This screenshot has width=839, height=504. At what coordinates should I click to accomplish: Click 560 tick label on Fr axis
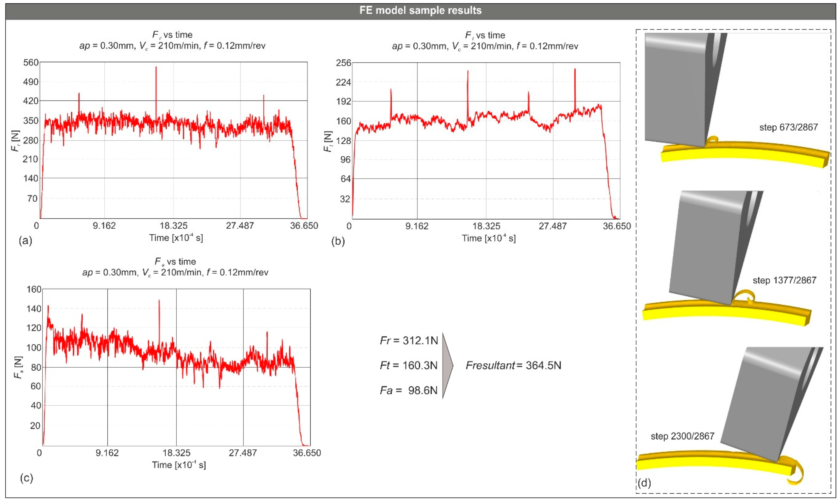(31, 62)
